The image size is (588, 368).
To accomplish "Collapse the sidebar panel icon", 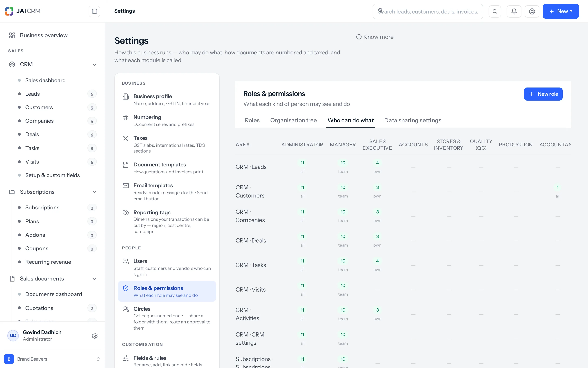I will tap(94, 11).
